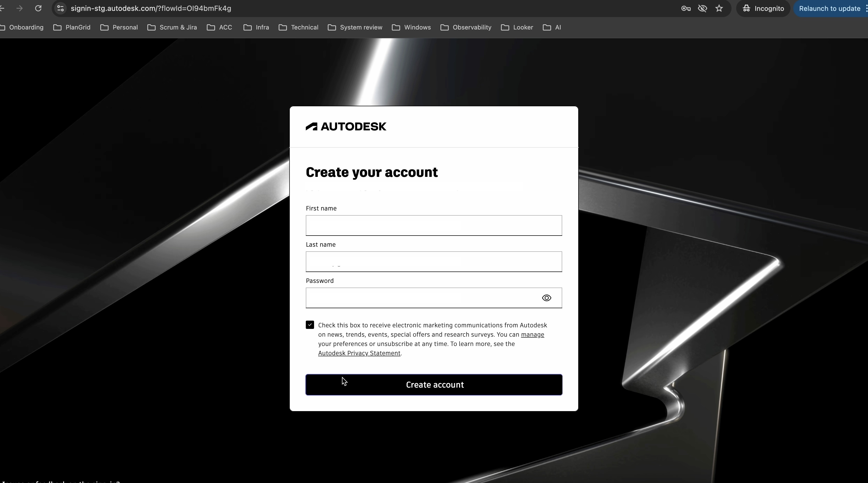Open the System review bookmarks folder
This screenshot has width=868, height=483.
pyautogui.click(x=355, y=27)
